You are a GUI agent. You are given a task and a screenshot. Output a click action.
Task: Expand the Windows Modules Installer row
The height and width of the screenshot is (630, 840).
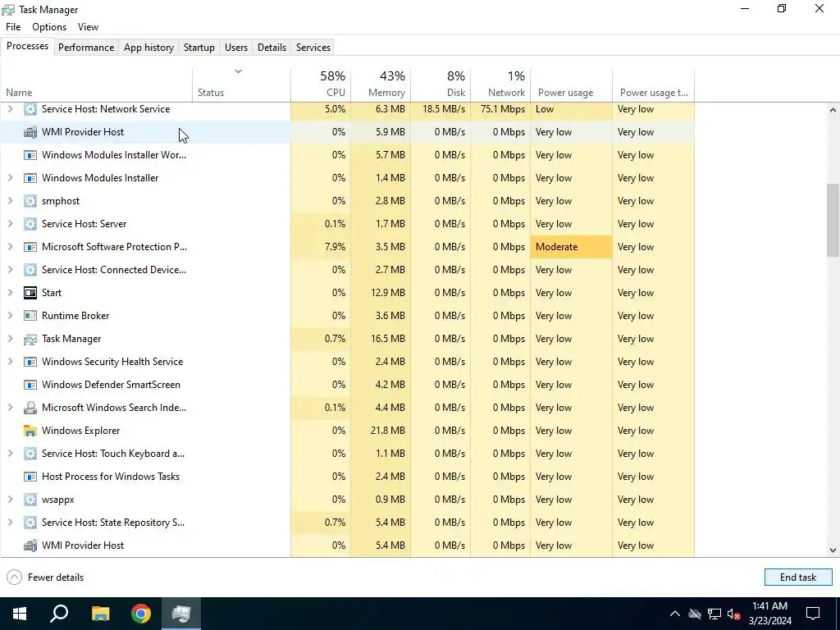pyautogui.click(x=10, y=178)
